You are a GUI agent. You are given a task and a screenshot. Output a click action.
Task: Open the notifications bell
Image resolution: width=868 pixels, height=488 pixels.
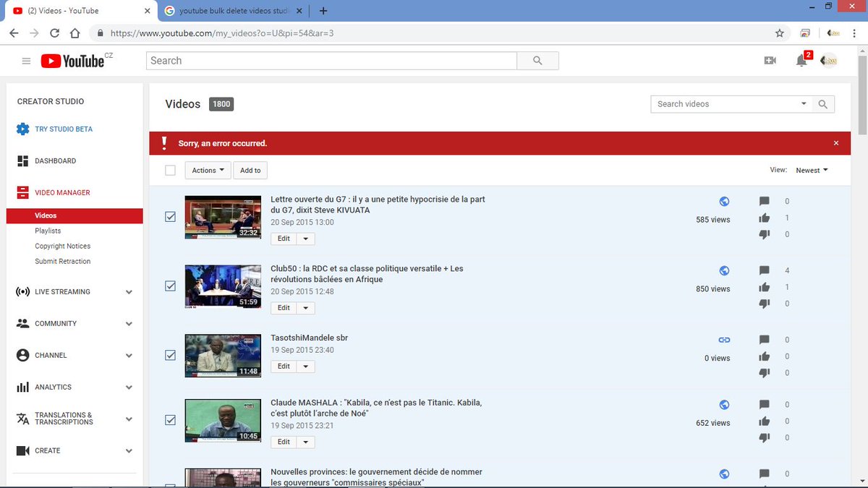click(x=801, y=61)
